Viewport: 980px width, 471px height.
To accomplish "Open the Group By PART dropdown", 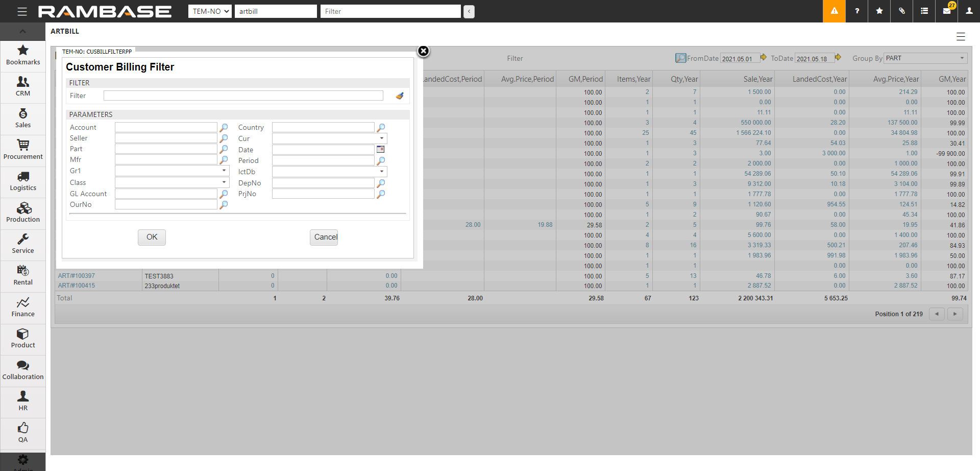I will pos(925,58).
